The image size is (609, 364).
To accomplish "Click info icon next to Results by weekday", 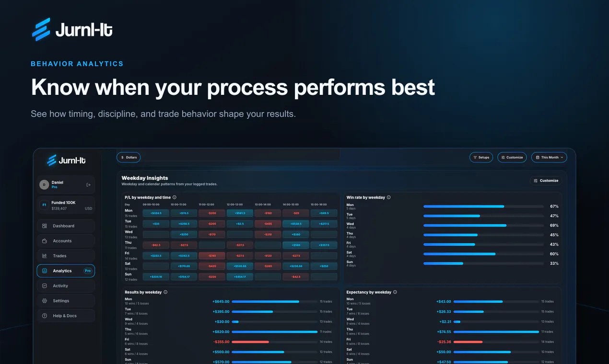I will point(165,292).
